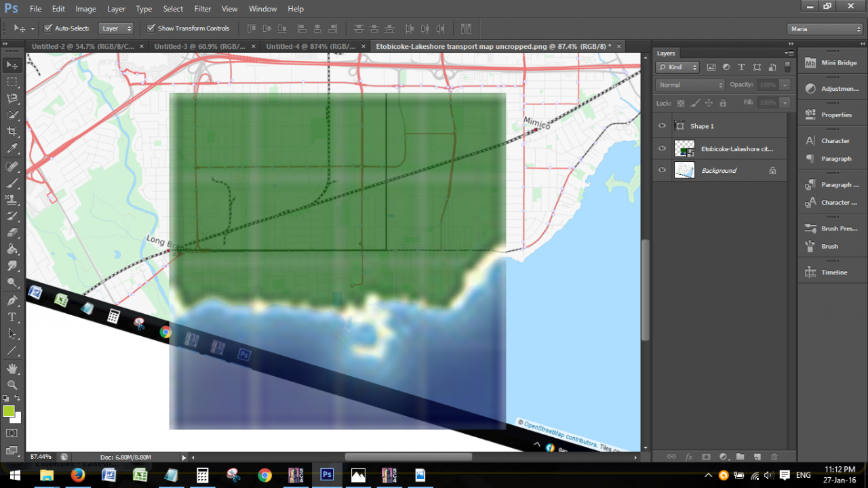The height and width of the screenshot is (488, 868).
Task: Open layer style fx menu
Action: (689, 457)
